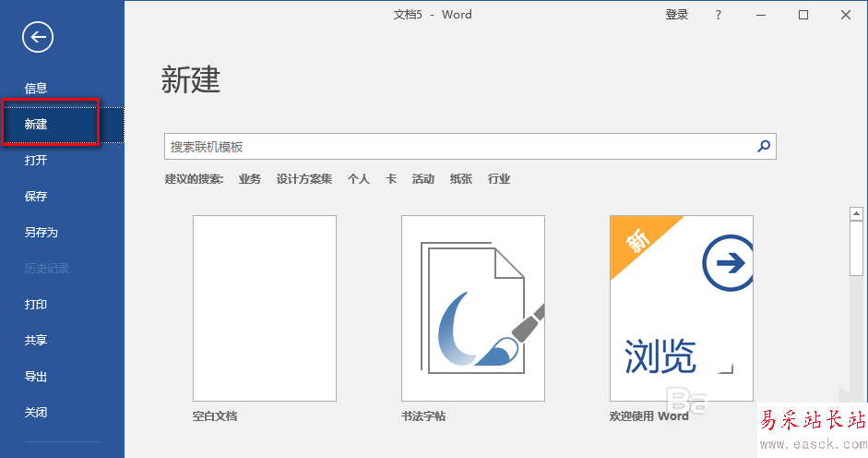Search suggested category 卡
This screenshot has height=458, width=868.
coord(391,179)
